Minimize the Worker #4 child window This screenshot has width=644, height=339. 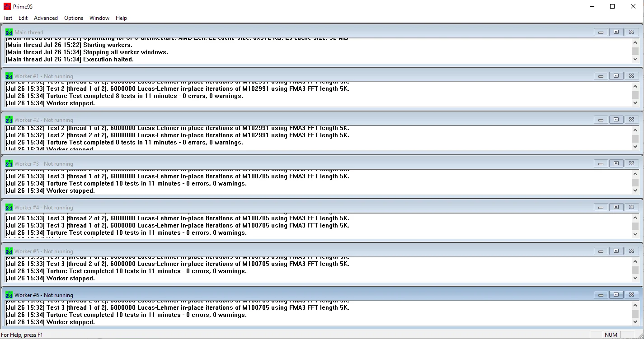601,207
